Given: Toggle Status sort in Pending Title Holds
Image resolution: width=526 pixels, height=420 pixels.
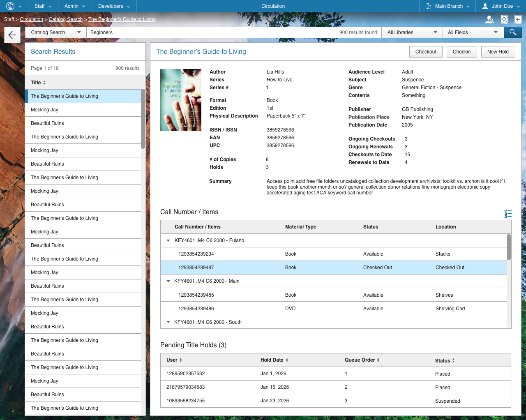Looking at the screenshot, I should coord(454,360).
